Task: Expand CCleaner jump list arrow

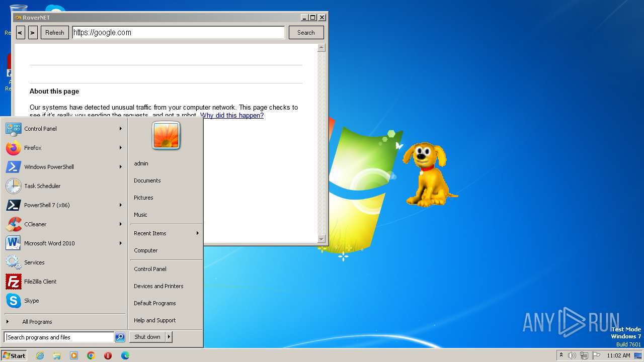Action: point(121,224)
